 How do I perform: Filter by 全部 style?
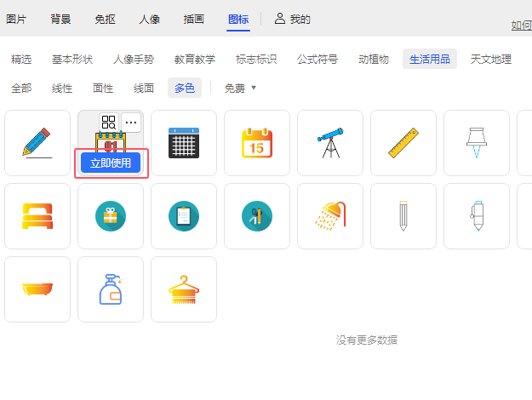tap(21, 89)
